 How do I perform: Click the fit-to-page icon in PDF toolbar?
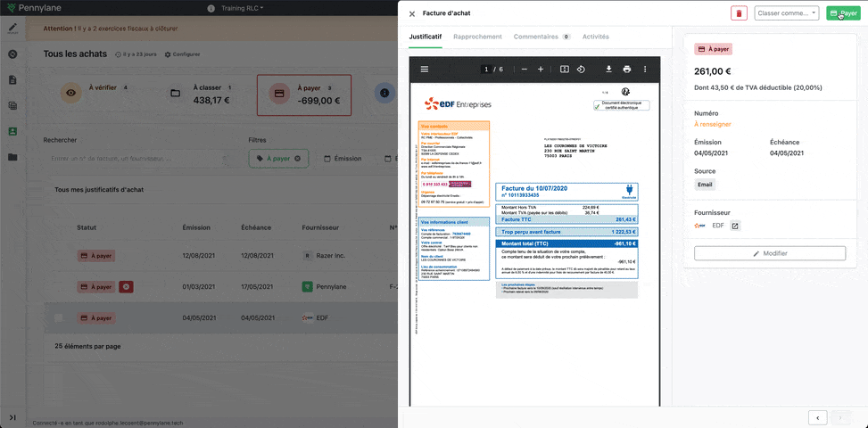[564, 69]
